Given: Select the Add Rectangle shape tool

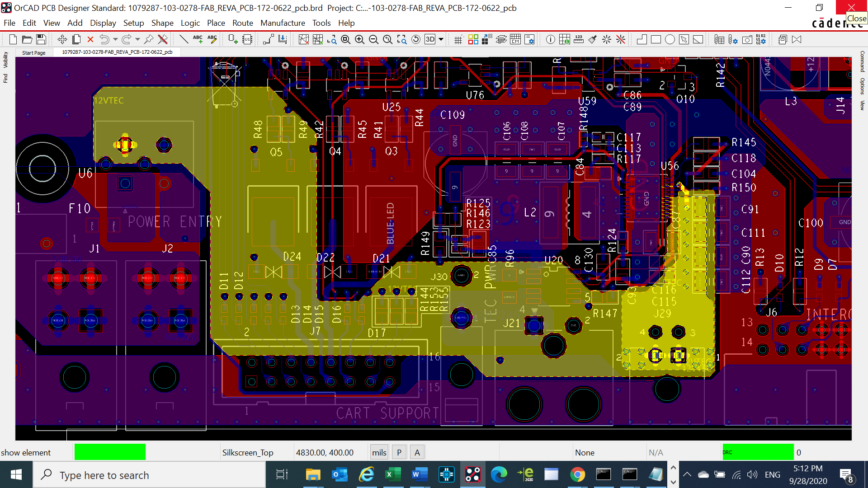Looking at the screenshot, I should click(x=656, y=40).
